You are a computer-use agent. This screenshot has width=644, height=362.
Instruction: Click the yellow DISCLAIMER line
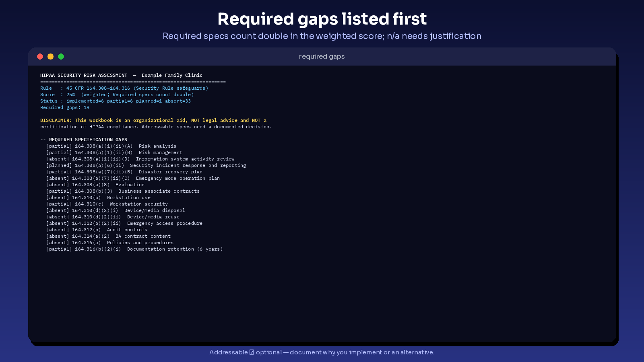(x=153, y=120)
